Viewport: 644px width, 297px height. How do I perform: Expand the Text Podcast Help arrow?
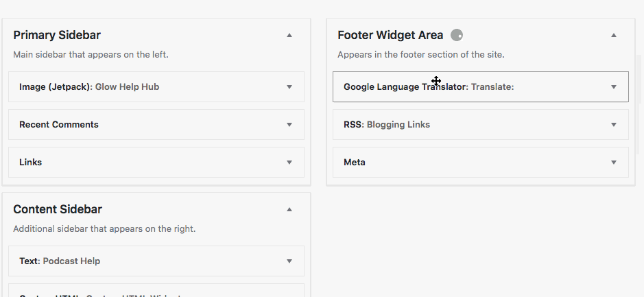click(x=289, y=261)
